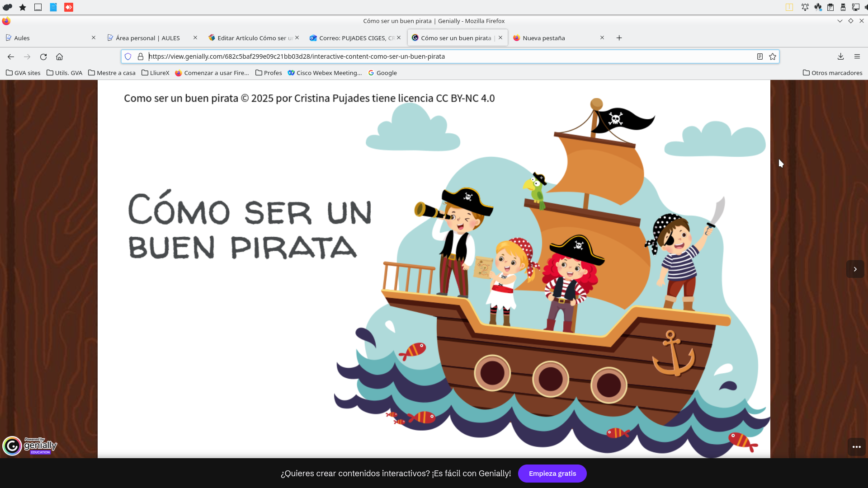Toggle tracking protection via the shield icon
Viewport: 868px width, 488px height.
click(128, 56)
